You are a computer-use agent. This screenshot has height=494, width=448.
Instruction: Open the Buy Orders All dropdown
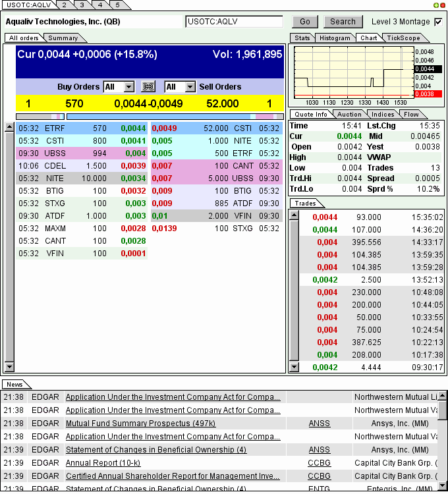coord(119,87)
